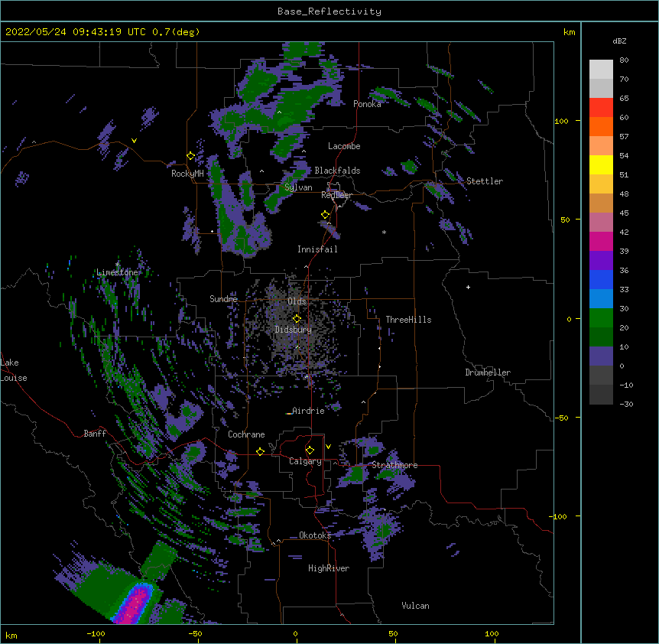Image resolution: width=659 pixels, height=644 pixels.
Task: Click the RedDeer city label
Action: 336,194
